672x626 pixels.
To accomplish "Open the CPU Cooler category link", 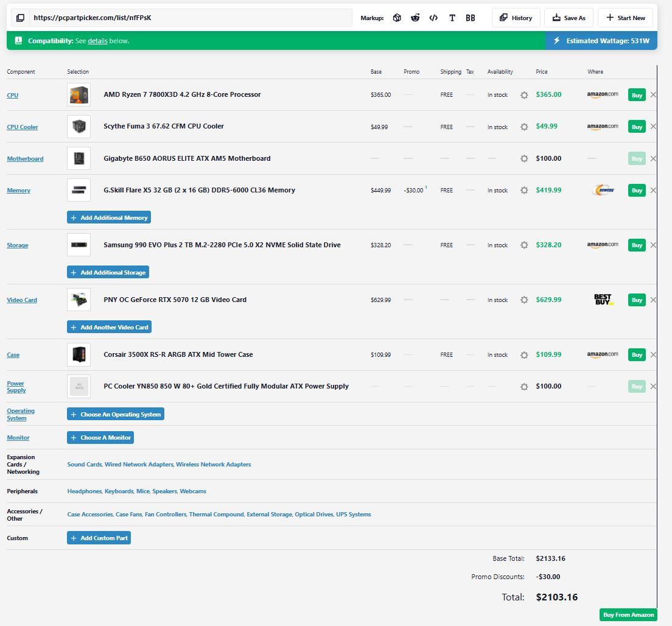I will pyautogui.click(x=23, y=127).
